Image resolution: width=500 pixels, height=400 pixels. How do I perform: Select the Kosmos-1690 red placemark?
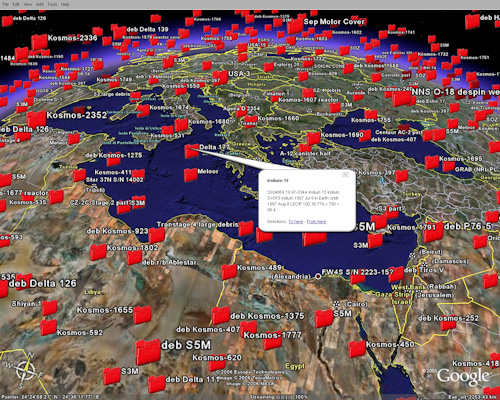tap(313, 138)
